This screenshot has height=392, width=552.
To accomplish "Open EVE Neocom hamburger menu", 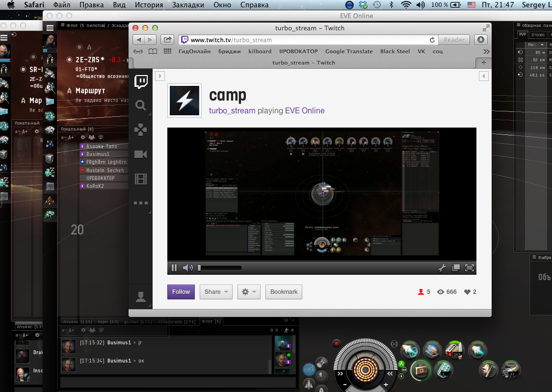I will coord(50,28).
